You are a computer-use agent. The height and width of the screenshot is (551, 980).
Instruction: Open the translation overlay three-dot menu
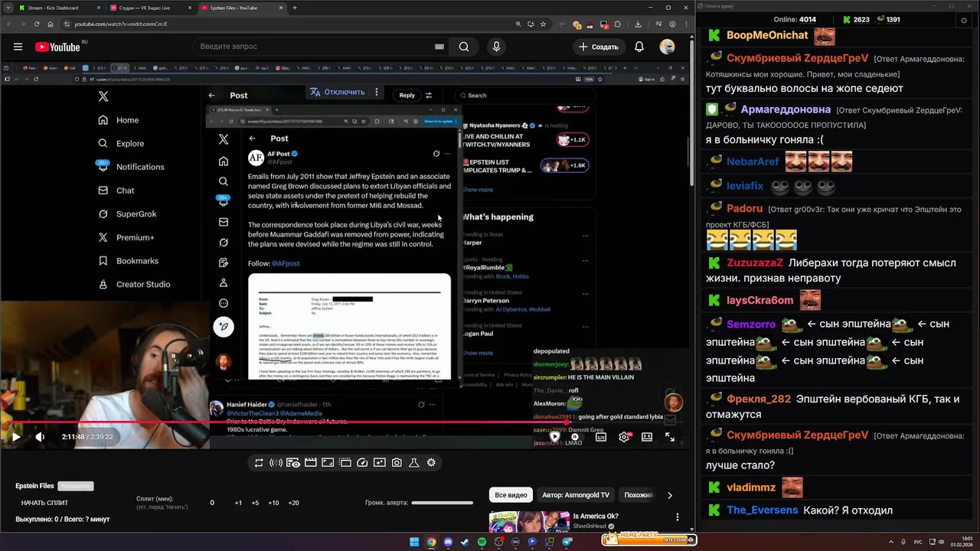(x=376, y=92)
